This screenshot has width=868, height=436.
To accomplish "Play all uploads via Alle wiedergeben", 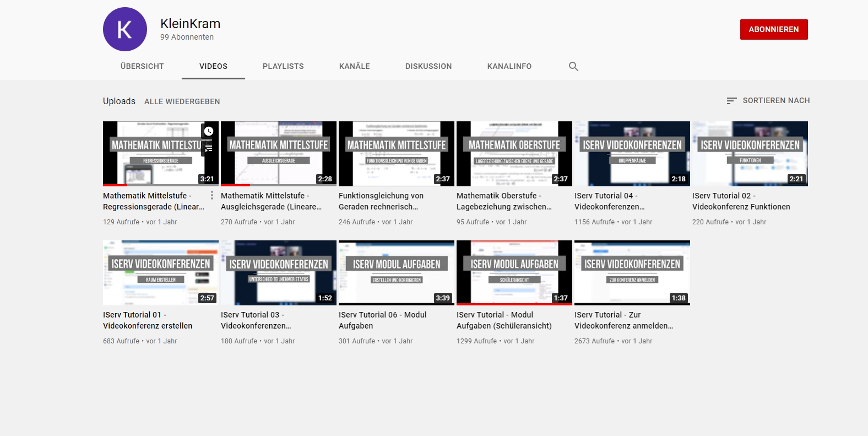I will [x=182, y=101].
